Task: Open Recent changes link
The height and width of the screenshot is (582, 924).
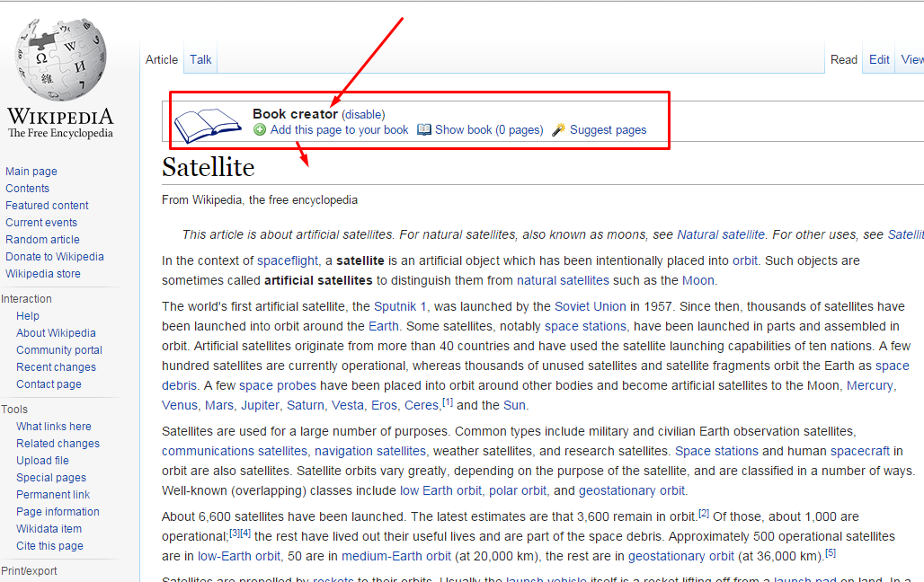Action: click(56, 367)
